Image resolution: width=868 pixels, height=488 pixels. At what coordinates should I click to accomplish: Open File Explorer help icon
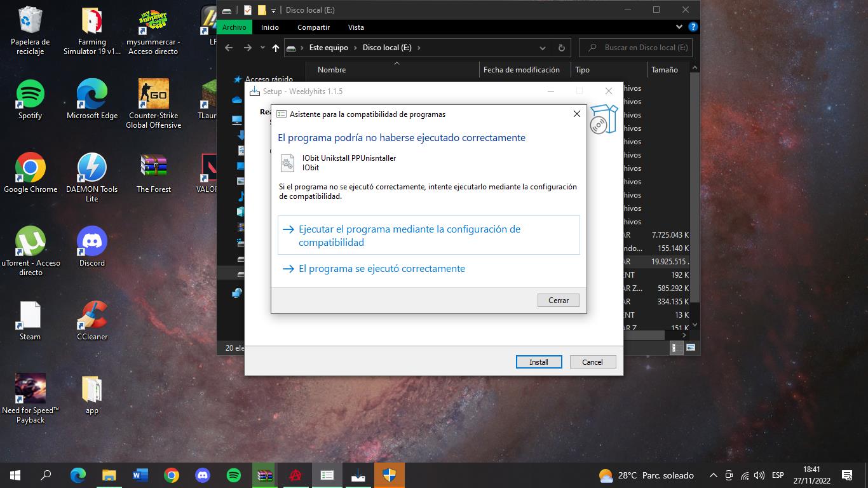[x=693, y=27]
